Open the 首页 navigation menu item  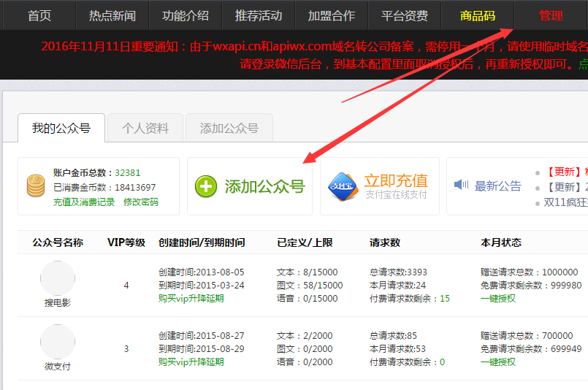pos(39,15)
